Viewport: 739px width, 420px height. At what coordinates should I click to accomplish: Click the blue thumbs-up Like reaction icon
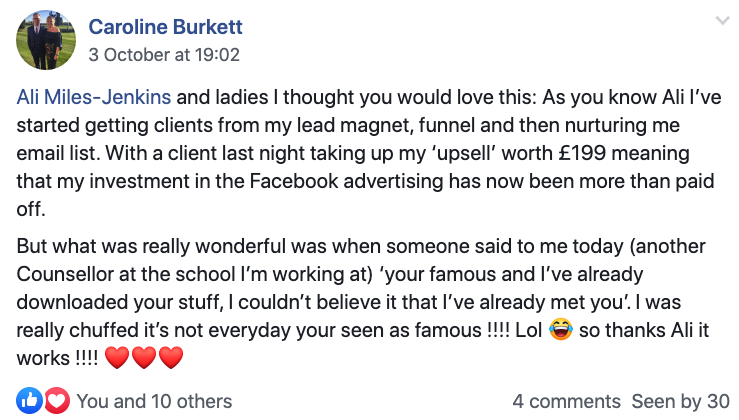[x=29, y=401]
